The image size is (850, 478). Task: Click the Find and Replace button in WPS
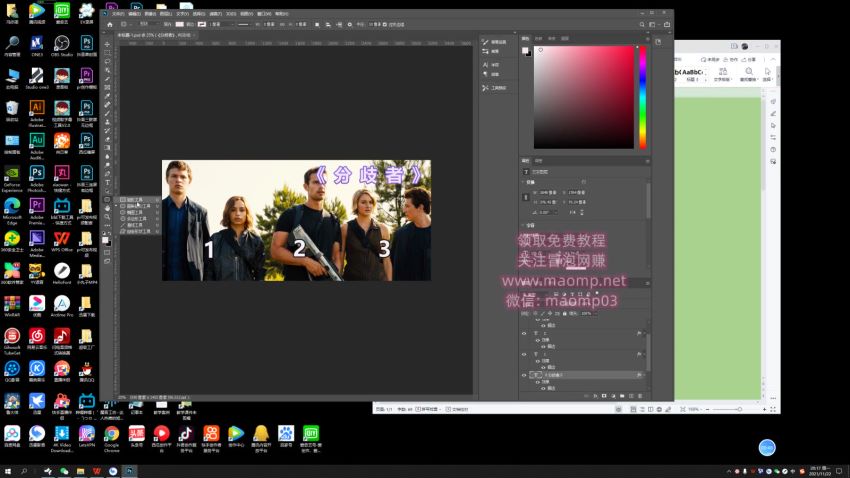click(x=749, y=74)
